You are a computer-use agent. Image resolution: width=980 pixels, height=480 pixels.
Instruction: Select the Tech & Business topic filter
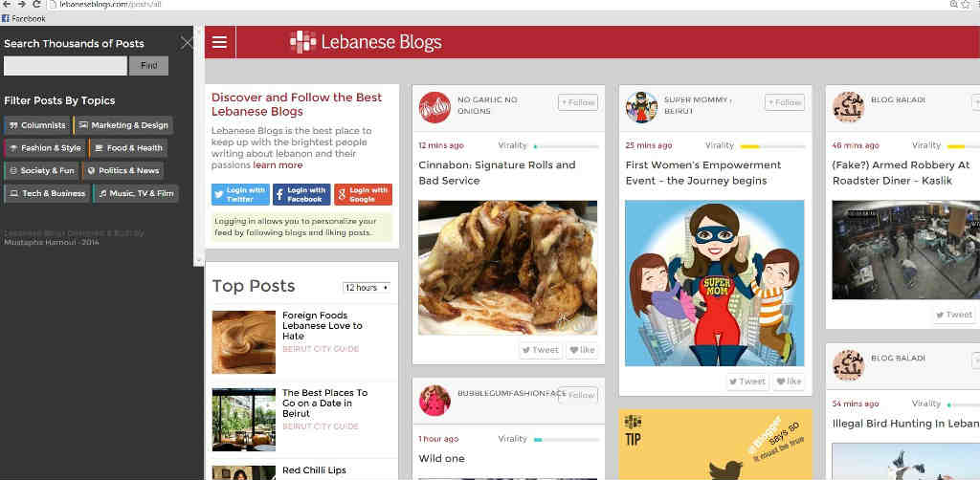pos(47,193)
